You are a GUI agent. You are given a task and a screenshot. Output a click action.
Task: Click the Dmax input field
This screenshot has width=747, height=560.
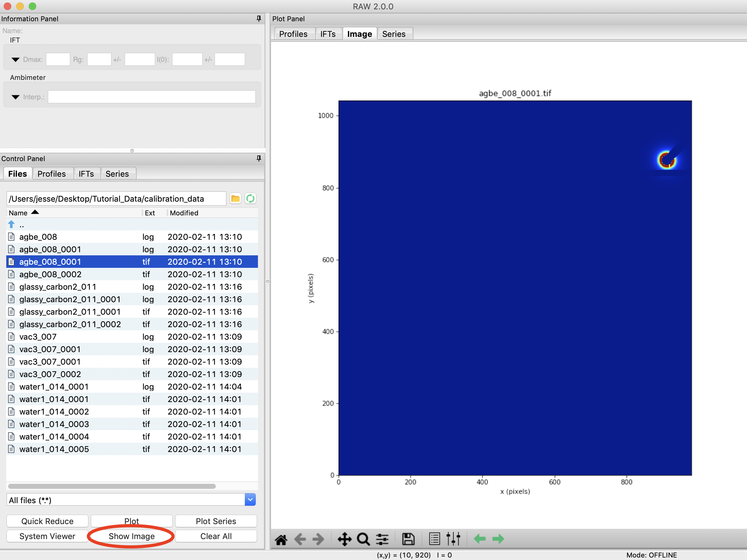[58, 59]
